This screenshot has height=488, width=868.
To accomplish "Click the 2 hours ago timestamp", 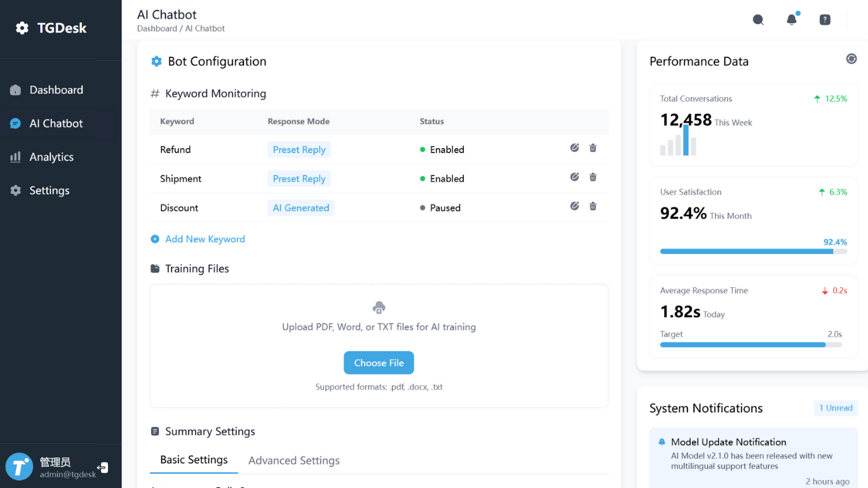I will click(x=827, y=482).
